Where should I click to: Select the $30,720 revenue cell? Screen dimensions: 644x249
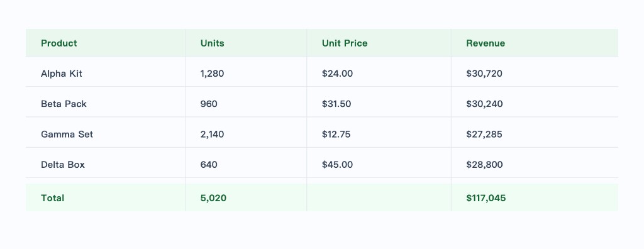point(535,72)
